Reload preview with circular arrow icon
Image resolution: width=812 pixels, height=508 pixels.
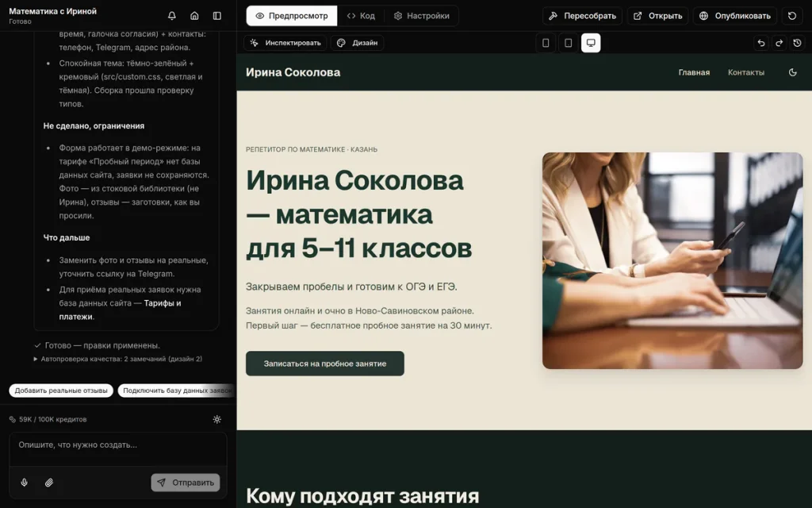pyautogui.click(x=792, y=16)
